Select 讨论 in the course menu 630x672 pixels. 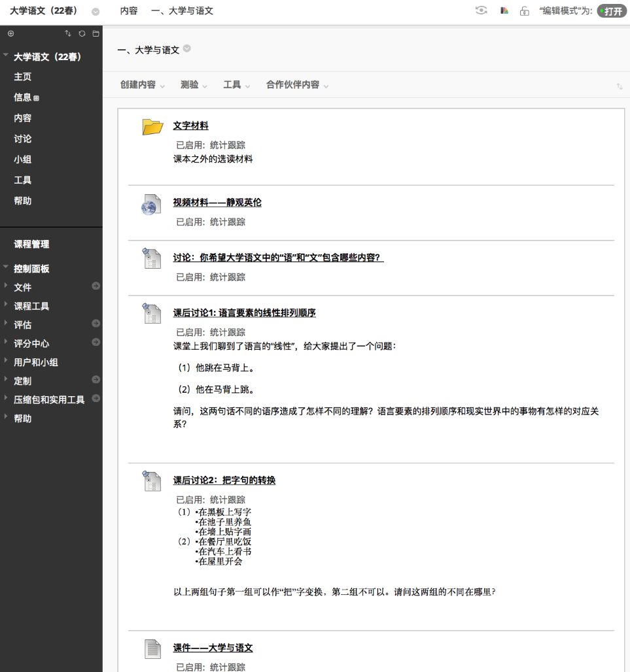pyautogui.click(x=23, y=139)
